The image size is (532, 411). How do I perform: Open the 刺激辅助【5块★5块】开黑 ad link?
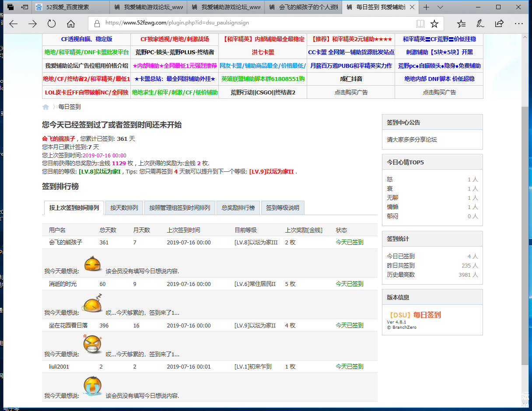pyautogui.click(x=439, y=52)
